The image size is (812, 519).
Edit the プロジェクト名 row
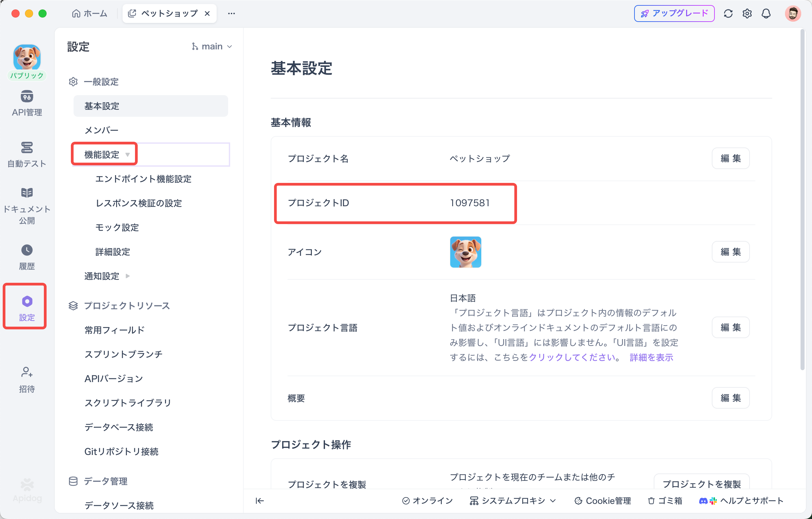pyautogui.click(x=731, y=158)
